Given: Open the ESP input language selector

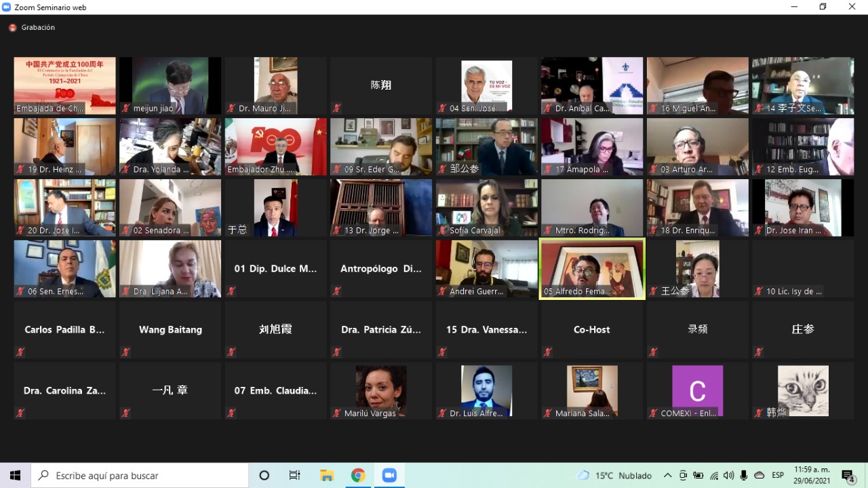Looking at the screenshot, I should point(778,476).
